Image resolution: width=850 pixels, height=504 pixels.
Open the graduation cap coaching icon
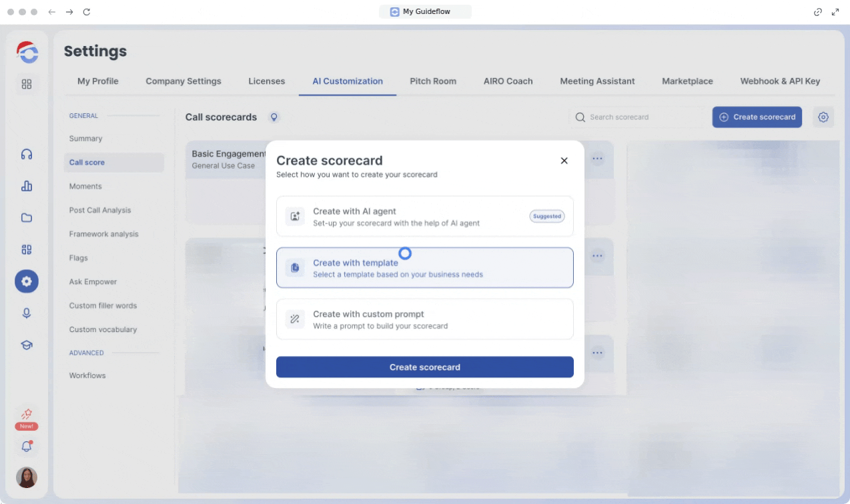coord(27,345)
